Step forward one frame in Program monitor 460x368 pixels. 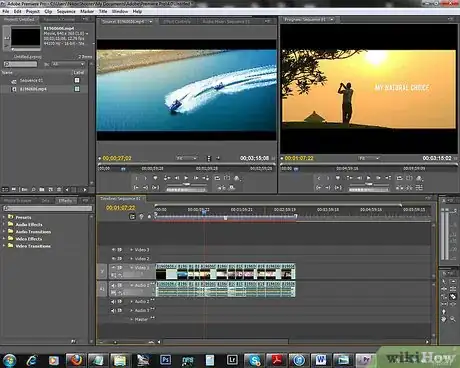[378, 178]
